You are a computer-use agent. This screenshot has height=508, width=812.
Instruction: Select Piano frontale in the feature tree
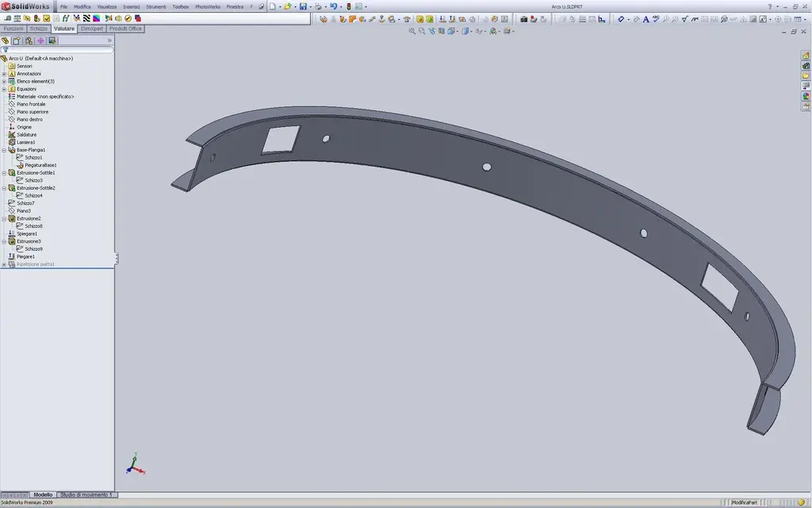pyautogui.click(x=31, y=104)
